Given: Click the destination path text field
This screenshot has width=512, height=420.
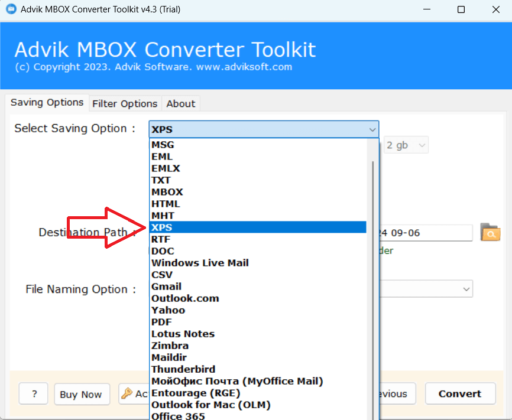Looking at the screenshot, I should (426, 233).
